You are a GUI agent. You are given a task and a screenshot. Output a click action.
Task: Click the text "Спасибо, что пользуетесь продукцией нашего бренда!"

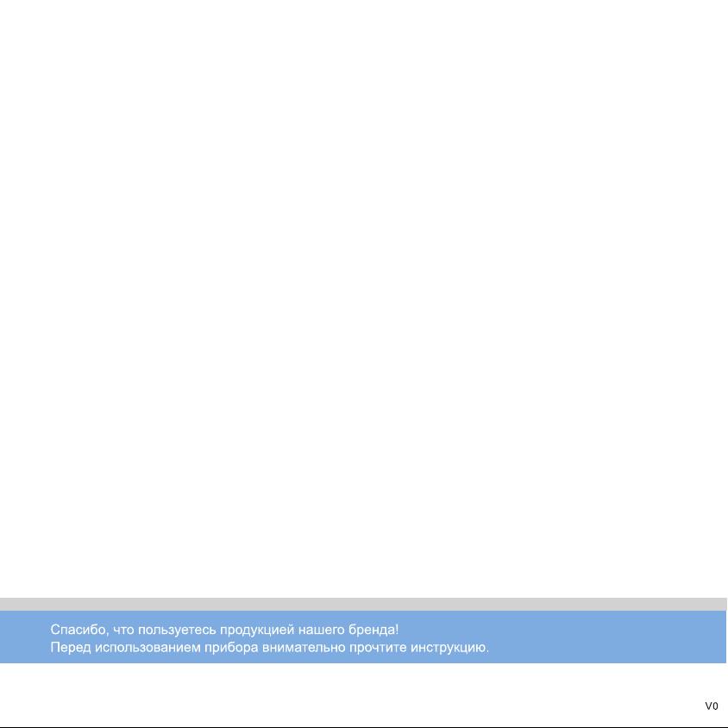point(224,630)
